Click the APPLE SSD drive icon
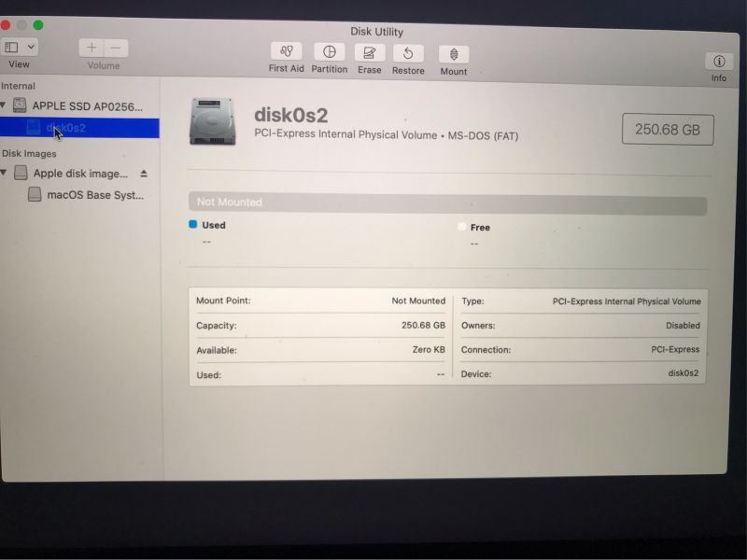The image size is (747, 560). click(x=21, y=105)
